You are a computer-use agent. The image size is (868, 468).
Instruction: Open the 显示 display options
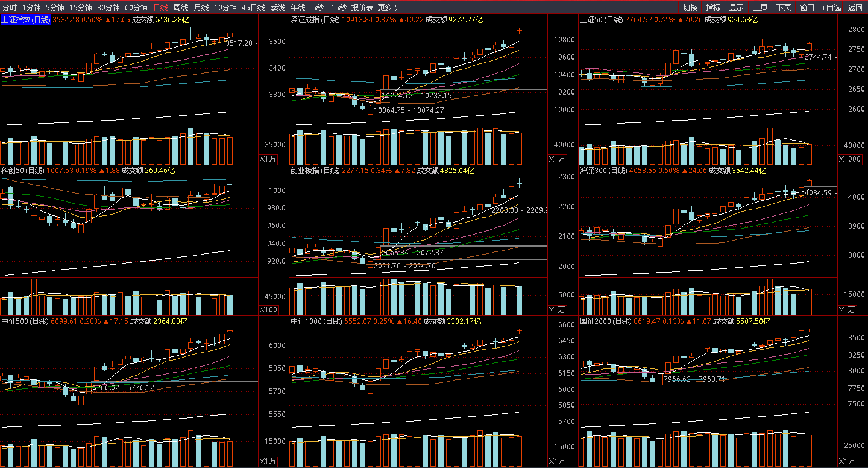tap(737, 7)
